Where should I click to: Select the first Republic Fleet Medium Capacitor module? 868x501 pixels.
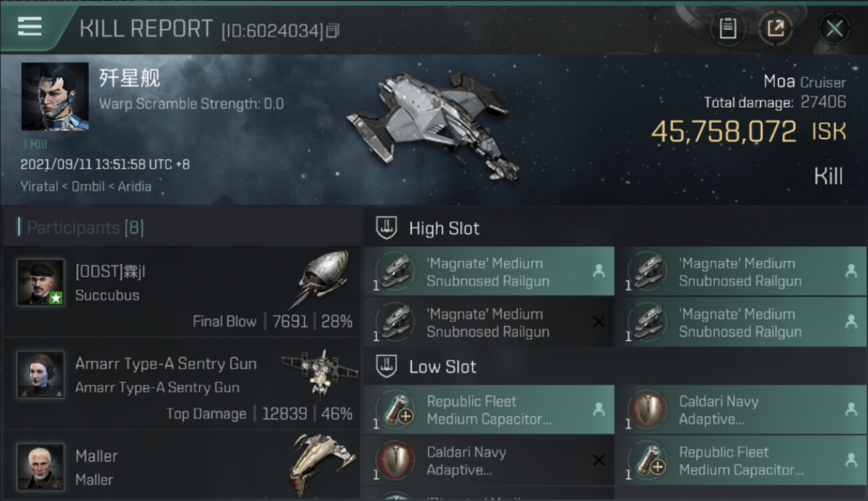(489, 410)
